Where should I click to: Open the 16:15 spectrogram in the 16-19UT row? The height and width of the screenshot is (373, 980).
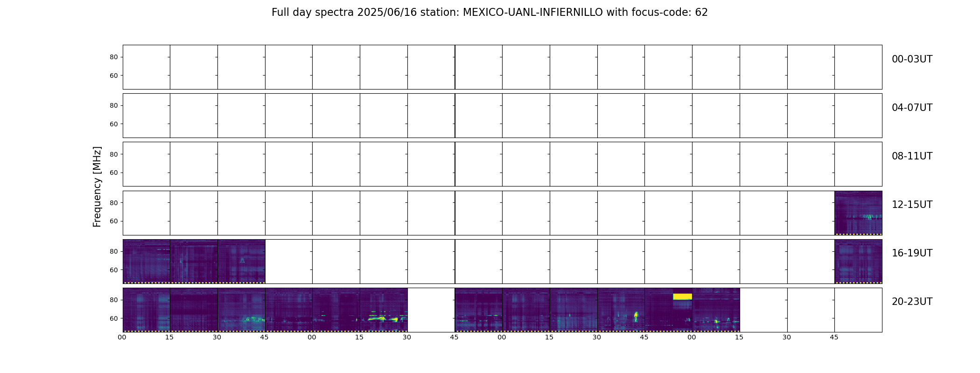194,262
